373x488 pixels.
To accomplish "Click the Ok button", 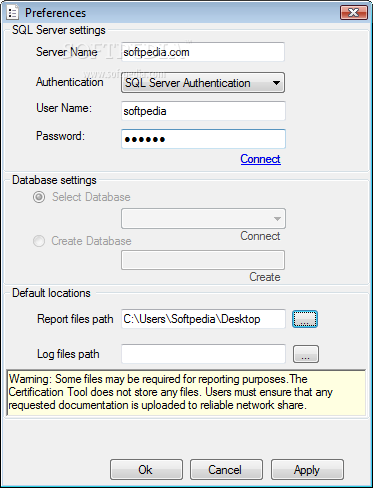I will click(146, 470).
